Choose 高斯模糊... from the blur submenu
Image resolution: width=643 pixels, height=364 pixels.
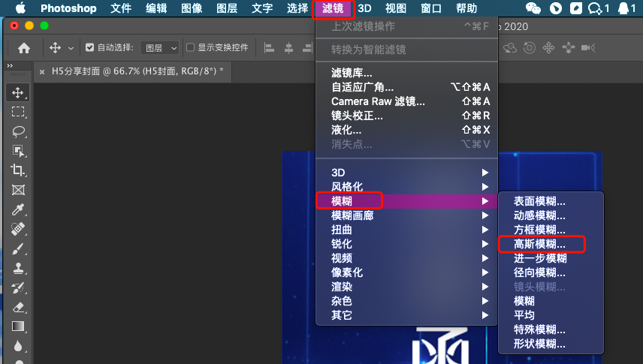click(539, 244)
